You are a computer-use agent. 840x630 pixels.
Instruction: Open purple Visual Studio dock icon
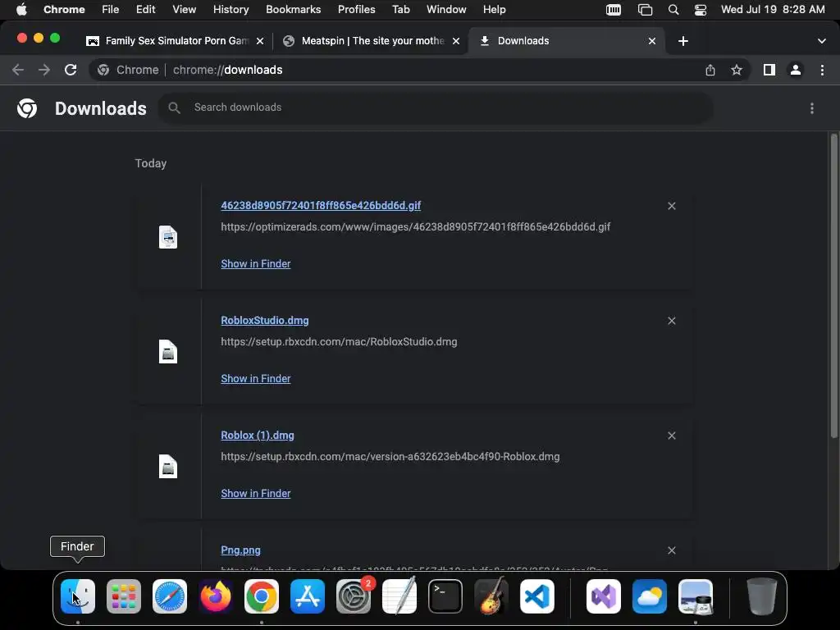tap(604, 596)
